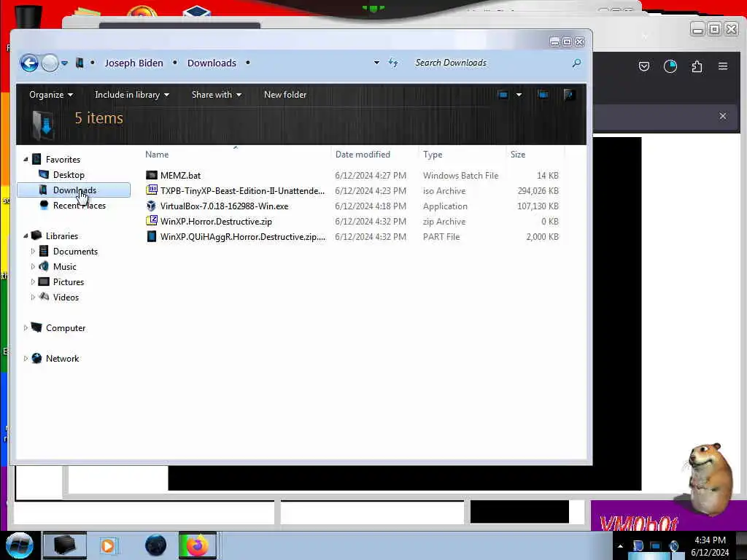This screenshot has width=747, height=560.
Task: Toggle the preview pane icon
Action: click(543, 95)
